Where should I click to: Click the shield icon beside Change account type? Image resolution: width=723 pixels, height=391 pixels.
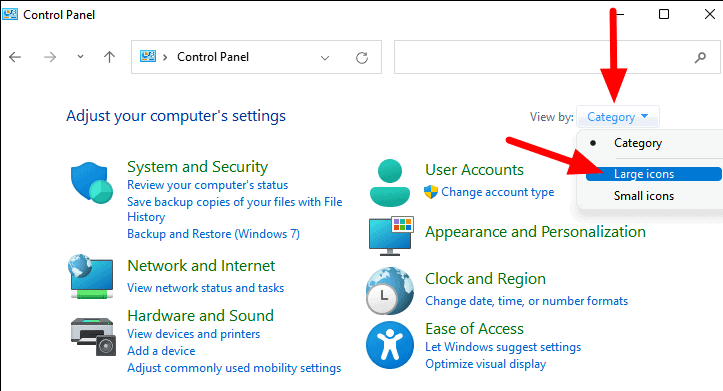point(431,192)
